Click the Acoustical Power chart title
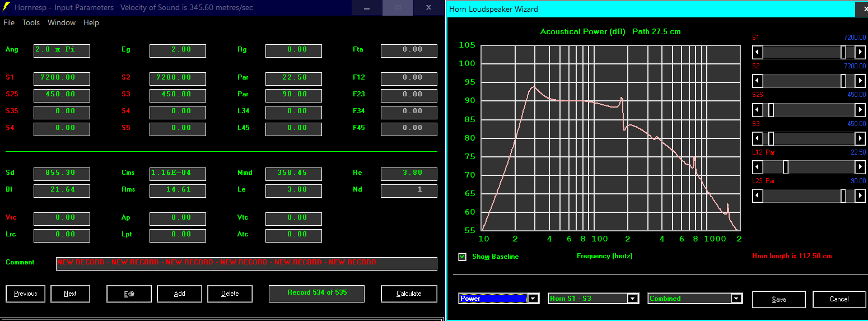Screen dimensions: 868x321 [610, 31]
